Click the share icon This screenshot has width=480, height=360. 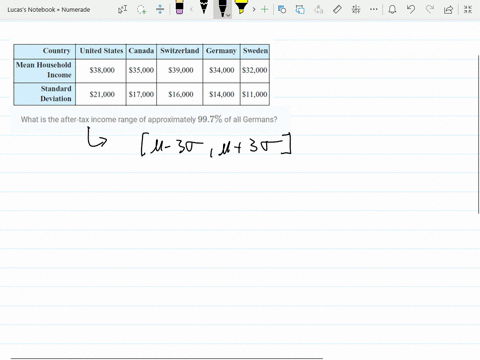(448, 9)
